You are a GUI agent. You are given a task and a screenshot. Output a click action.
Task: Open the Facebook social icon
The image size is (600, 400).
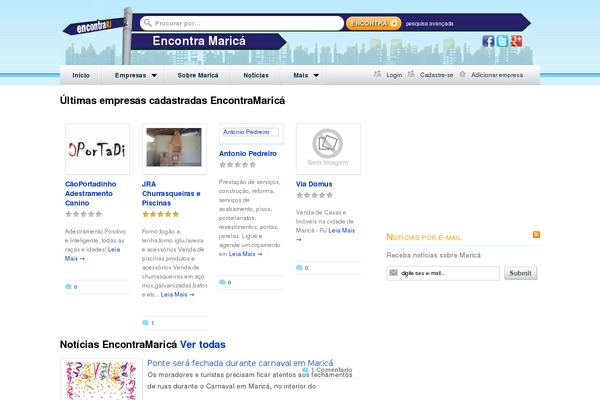[x=488, y=41]
